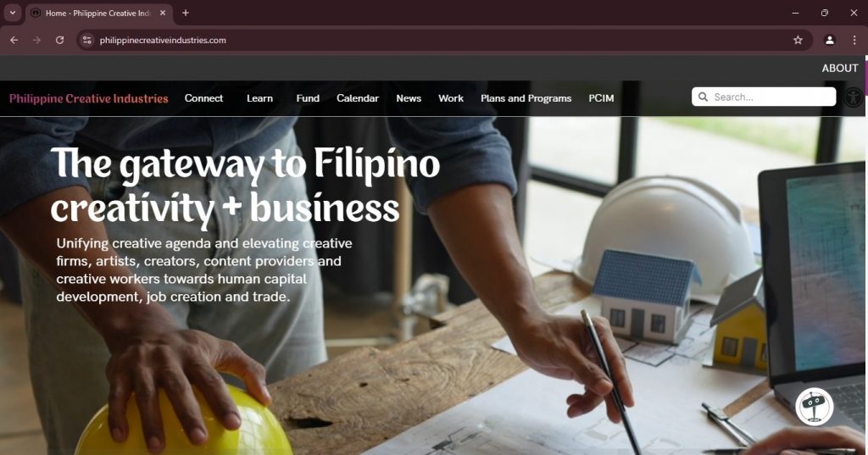Open the Chrome three-dot menu
This screenshot has height=455, width=868.
854,40
